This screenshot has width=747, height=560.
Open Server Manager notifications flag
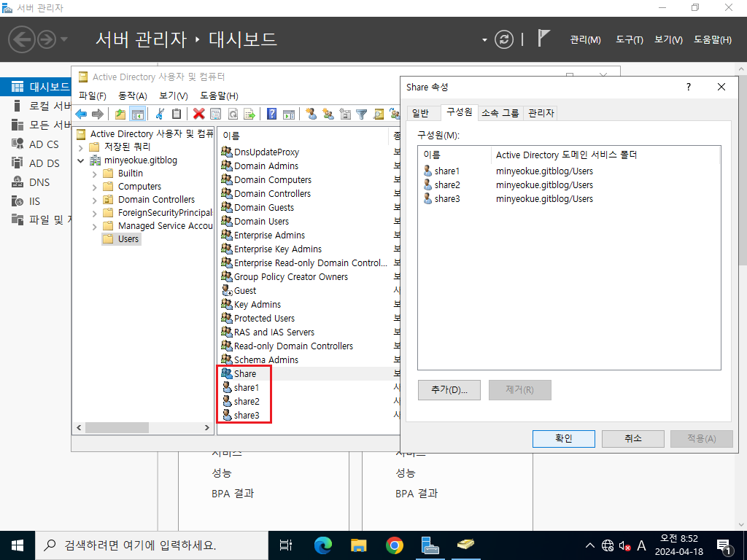click(x=543, y=38)
